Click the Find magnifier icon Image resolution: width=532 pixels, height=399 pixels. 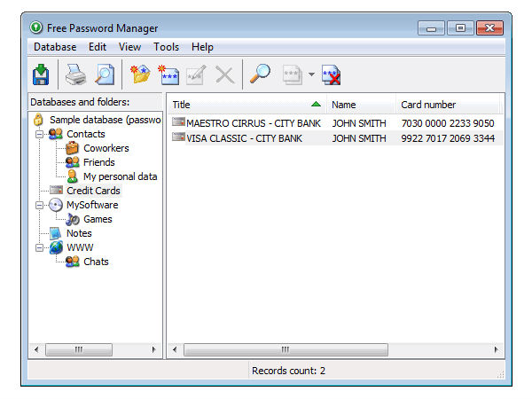pyautogui.click(x=259, y=74)
